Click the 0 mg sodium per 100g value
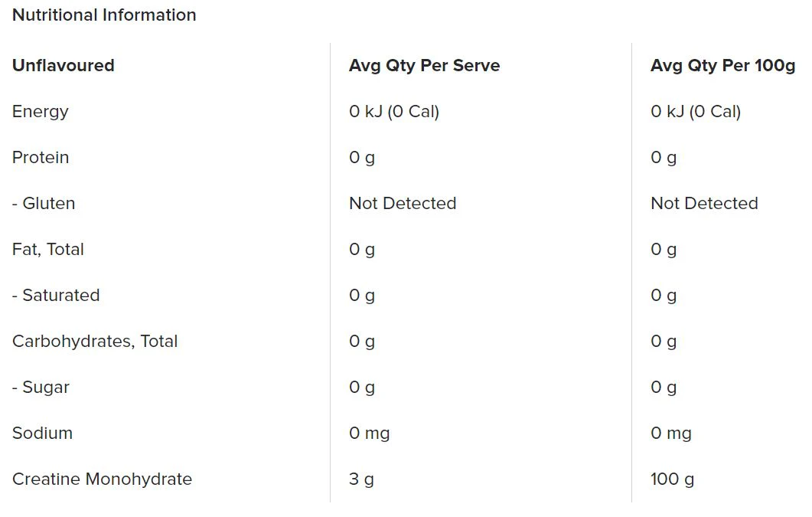 pyautogui.click(x=671, y=434)
